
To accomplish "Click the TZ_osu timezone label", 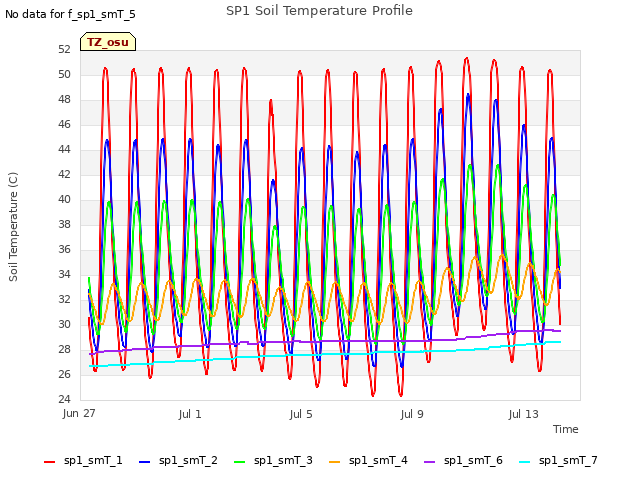I will 108,42.
